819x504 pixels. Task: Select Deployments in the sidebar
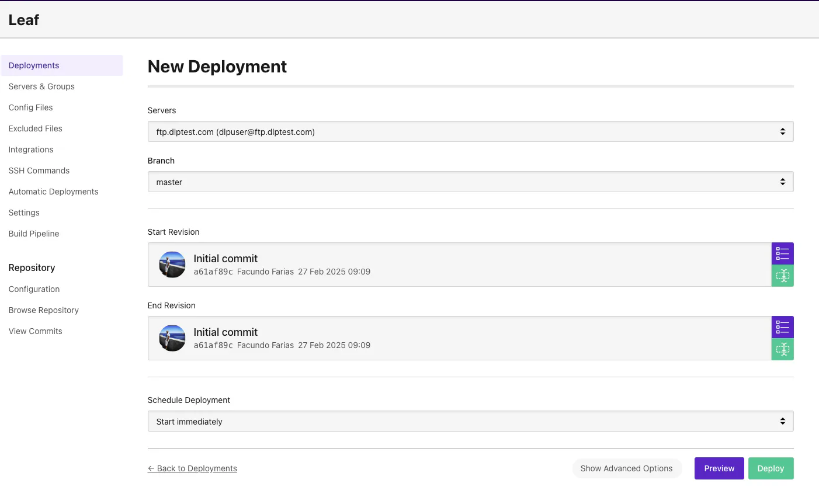[62, 65]
